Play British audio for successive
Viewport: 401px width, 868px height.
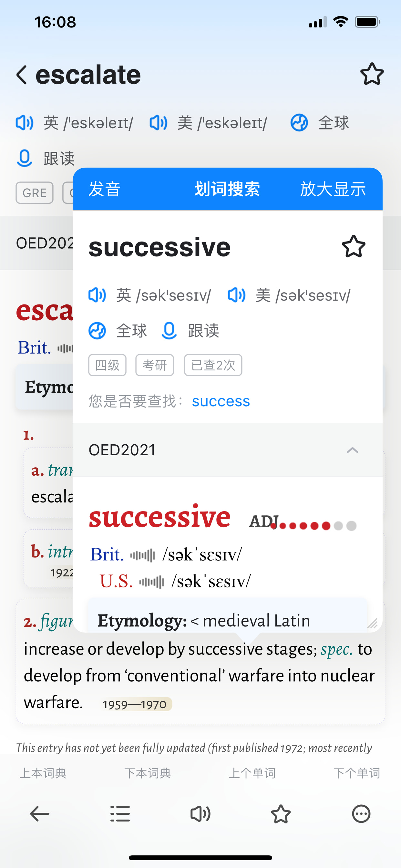[x=97, y=295]
